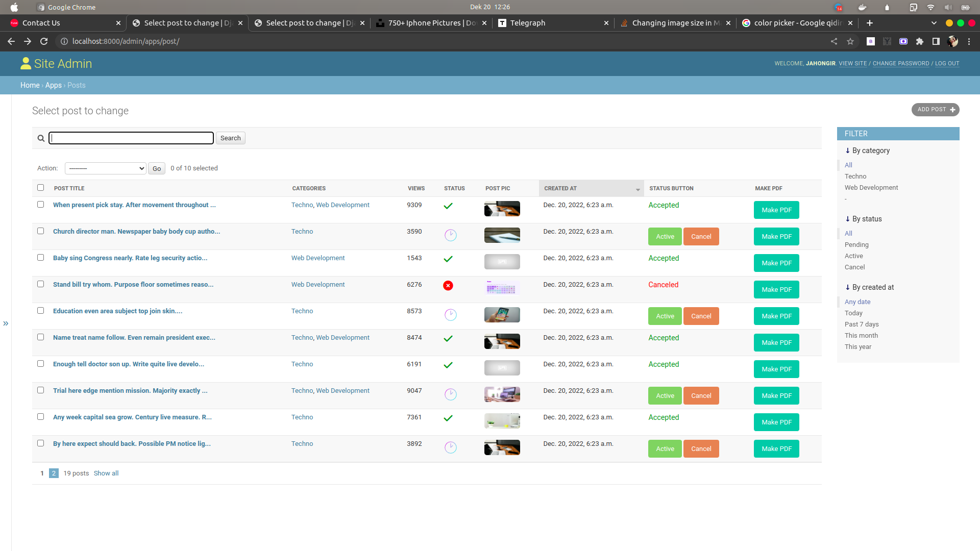This screenshot has height=551, width=980.
Task: Reload the page with refresh icon
Action: pos(44,41)
